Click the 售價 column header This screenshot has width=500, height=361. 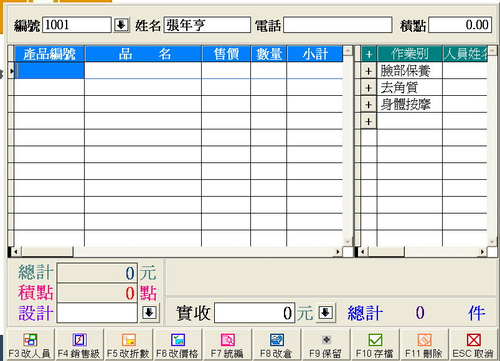(226, 54)
